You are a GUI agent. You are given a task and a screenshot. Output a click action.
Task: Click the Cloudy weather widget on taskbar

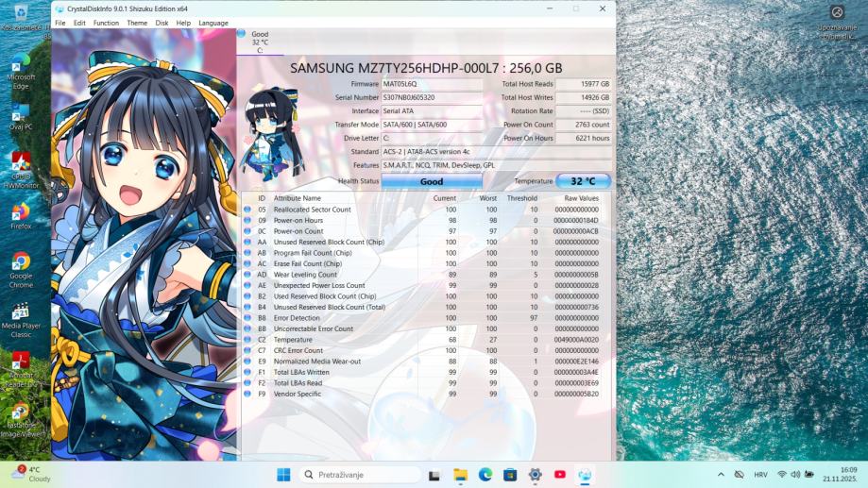pyautogui.click(x=32, y=474)
